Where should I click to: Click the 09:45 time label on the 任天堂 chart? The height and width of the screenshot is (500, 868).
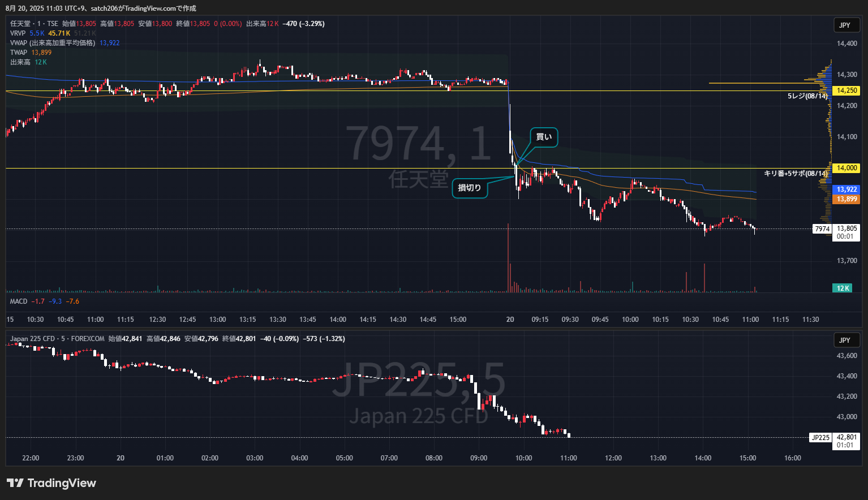(600, 320)
